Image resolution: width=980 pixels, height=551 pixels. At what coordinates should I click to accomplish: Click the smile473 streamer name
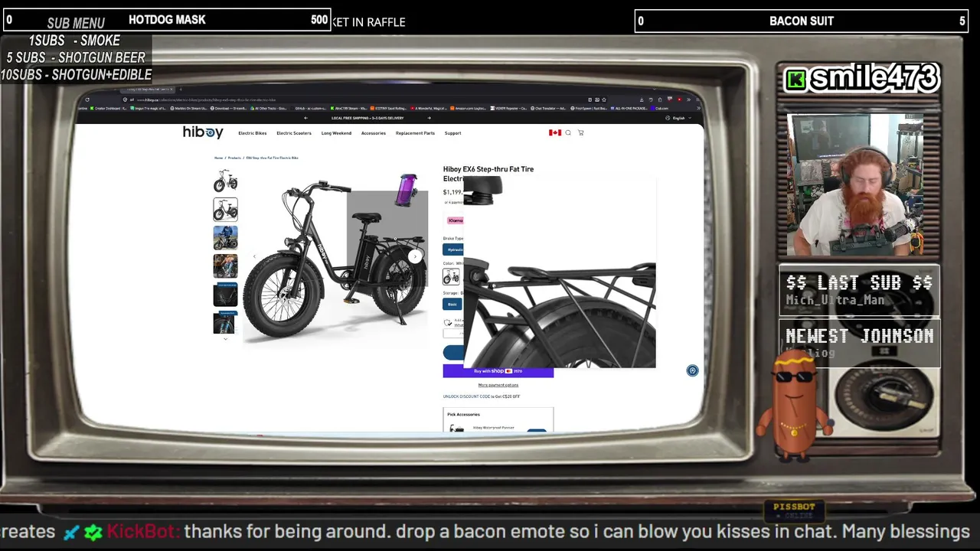click(874, 77)
